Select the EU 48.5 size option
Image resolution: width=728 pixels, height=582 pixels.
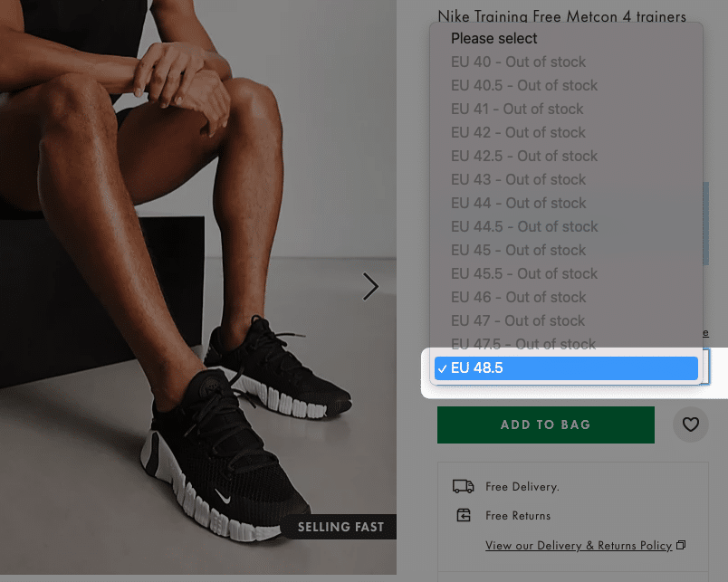tap(566, 368)
